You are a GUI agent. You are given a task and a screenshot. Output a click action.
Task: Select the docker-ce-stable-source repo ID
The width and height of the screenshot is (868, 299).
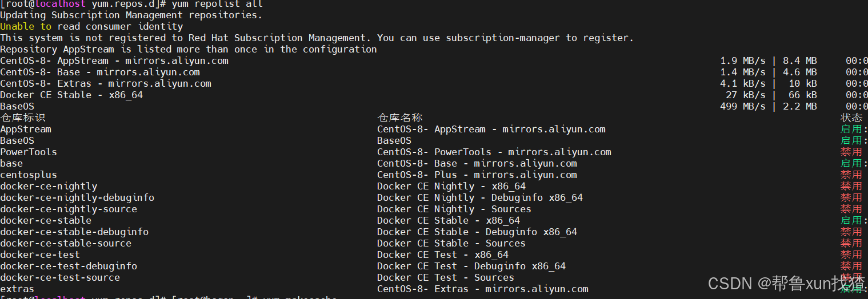(66, 243)
